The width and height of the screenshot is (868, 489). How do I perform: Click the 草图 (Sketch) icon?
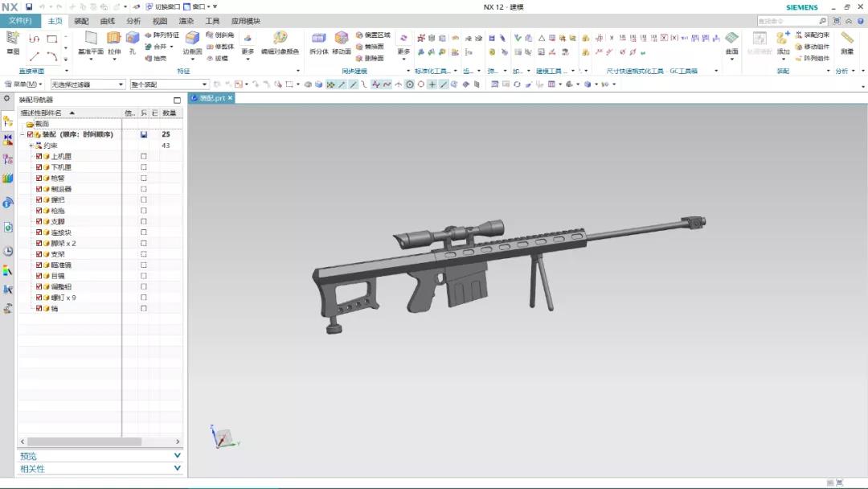(13, 39)
